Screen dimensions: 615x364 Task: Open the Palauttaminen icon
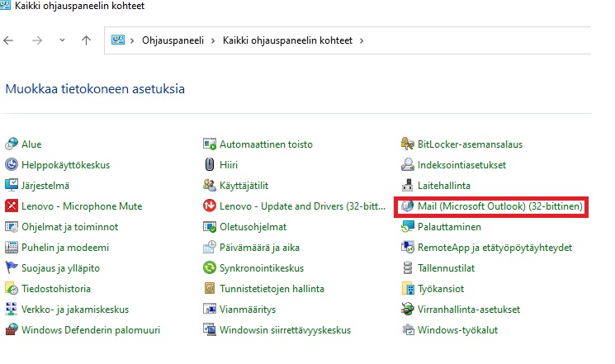point(408,227)
